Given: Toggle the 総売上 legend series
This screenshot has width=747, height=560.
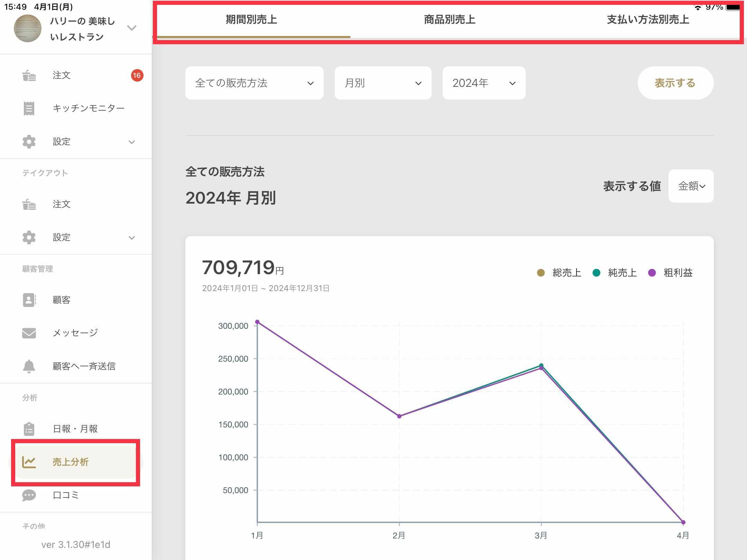Looking at the screenshot, I should click(x=559, y=273).
